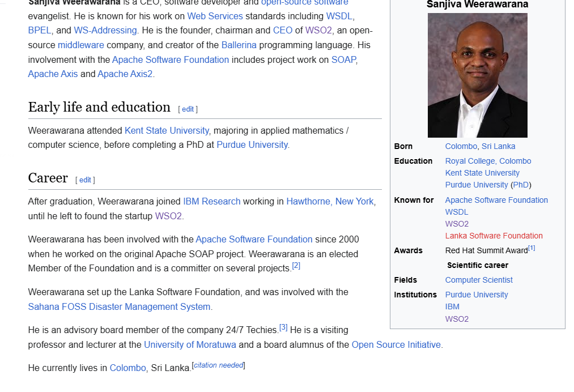Follow the IBM Research link

coord(212,202)
